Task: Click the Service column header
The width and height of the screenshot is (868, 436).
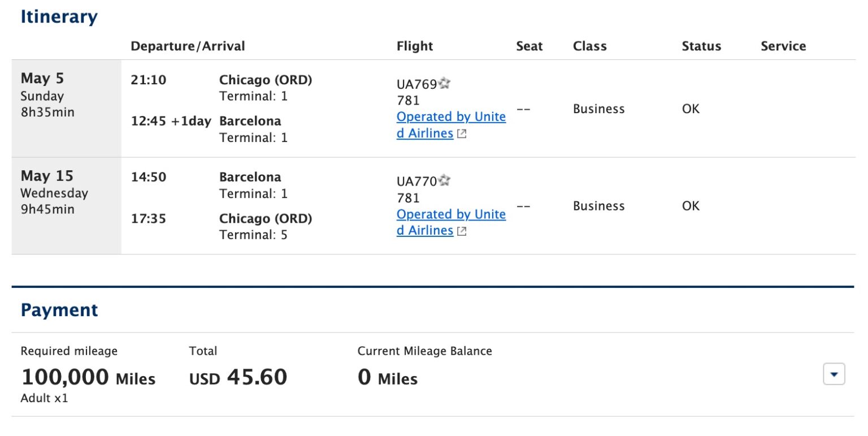Action: point(783,46)
